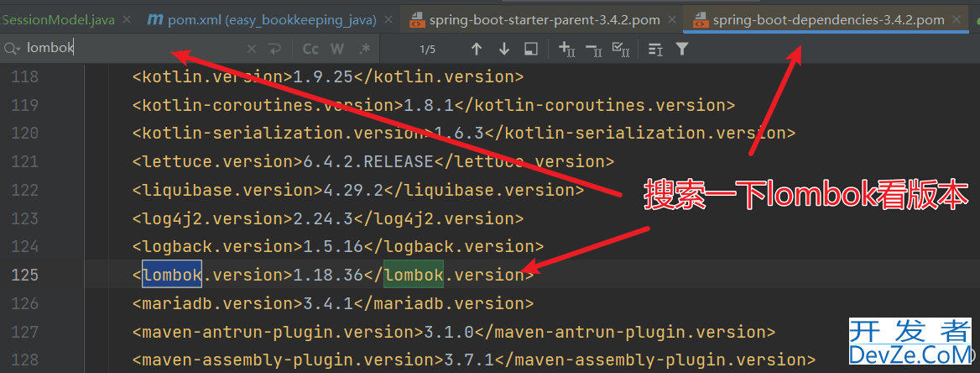This screenshot has height=373, width=980.
Task: Click line number 128 in gutter
Action: click(25, 360)
